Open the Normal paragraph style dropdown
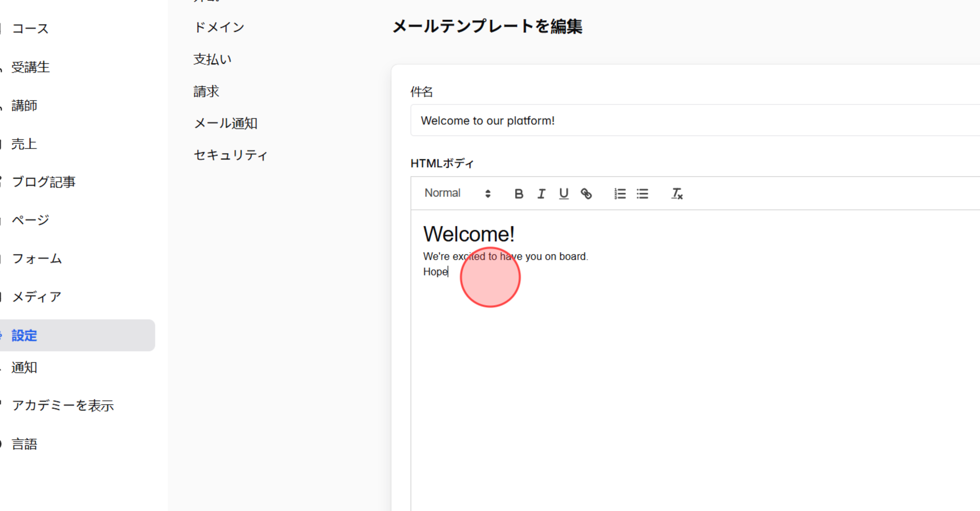The width and height of the screenshot is (980, 511). click(442, 193)
